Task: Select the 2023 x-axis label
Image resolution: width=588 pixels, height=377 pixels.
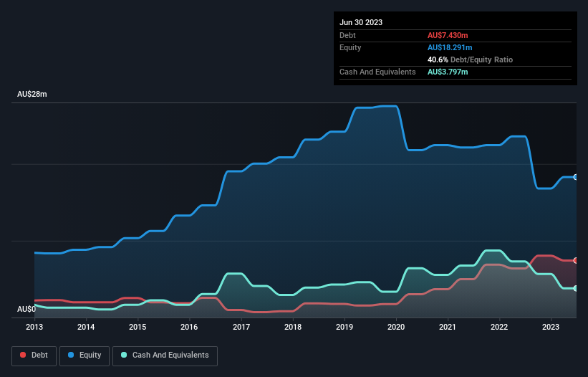Action: (551, 328)
